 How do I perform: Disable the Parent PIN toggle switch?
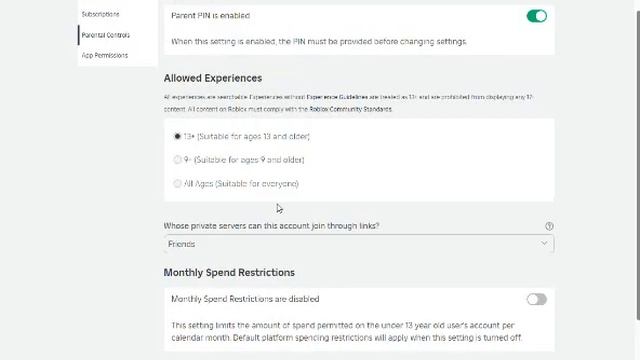click(x=536, y=16)
